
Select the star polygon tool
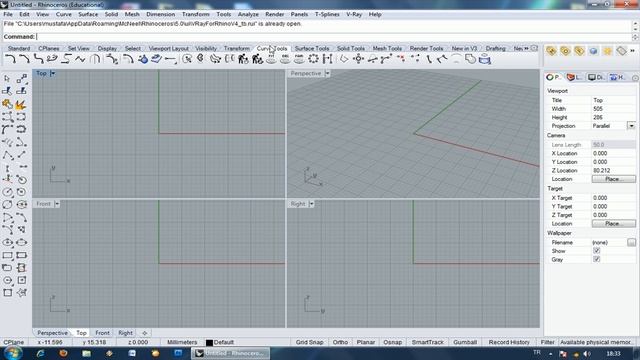(x=21, y=292)
